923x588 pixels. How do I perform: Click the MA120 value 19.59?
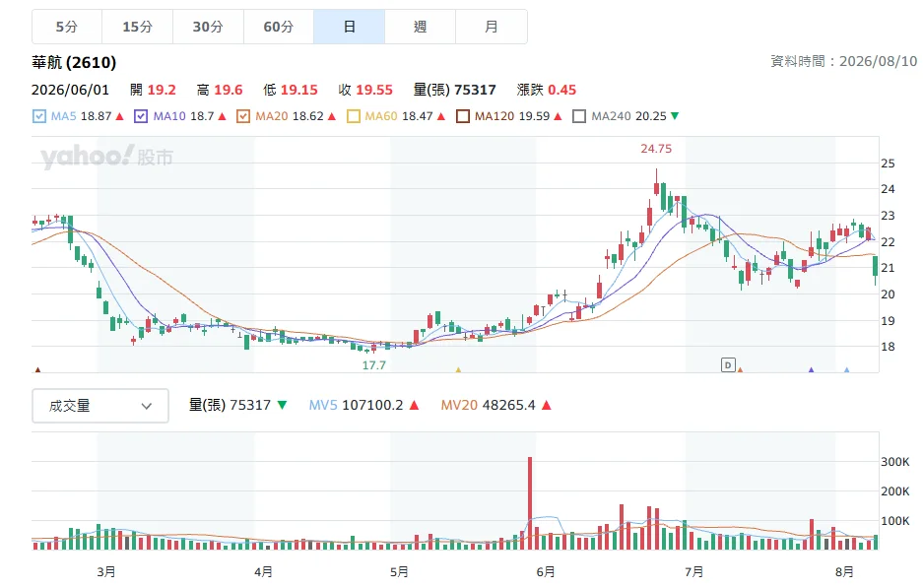pyautogui.click(x=534, y=116)
